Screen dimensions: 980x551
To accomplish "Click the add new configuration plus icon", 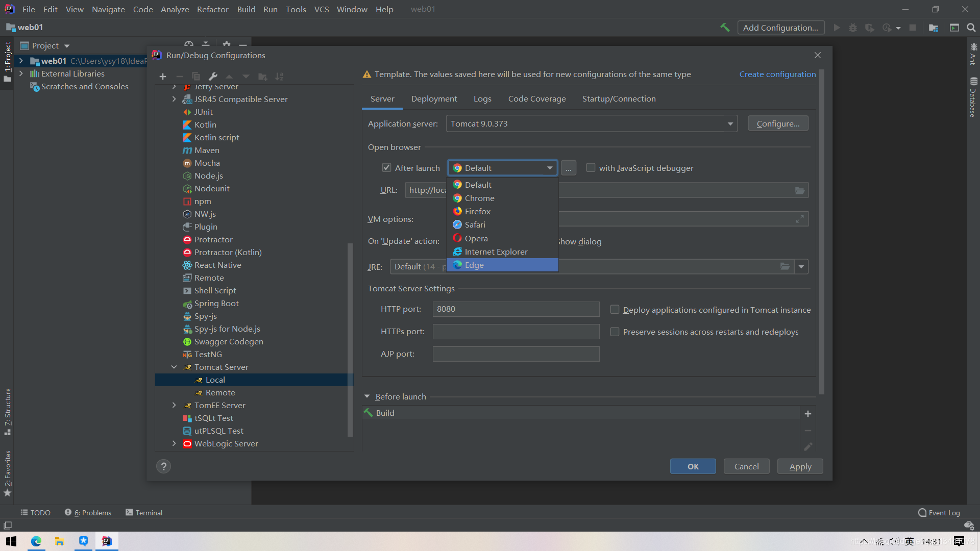I will [162, 76].
